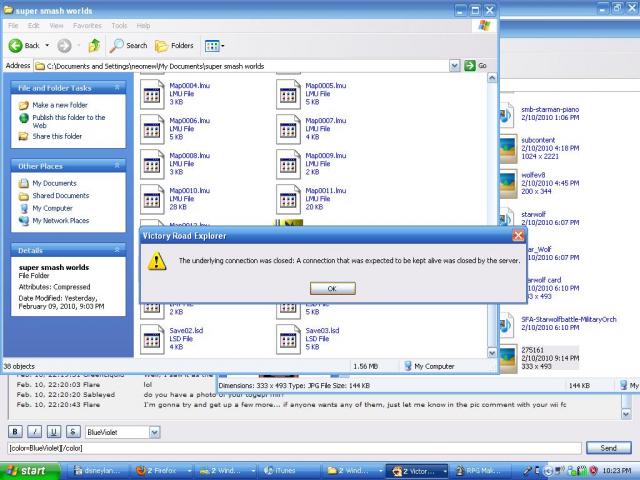
Task: Show the Folders tree pane
Action: click(175, 45)
